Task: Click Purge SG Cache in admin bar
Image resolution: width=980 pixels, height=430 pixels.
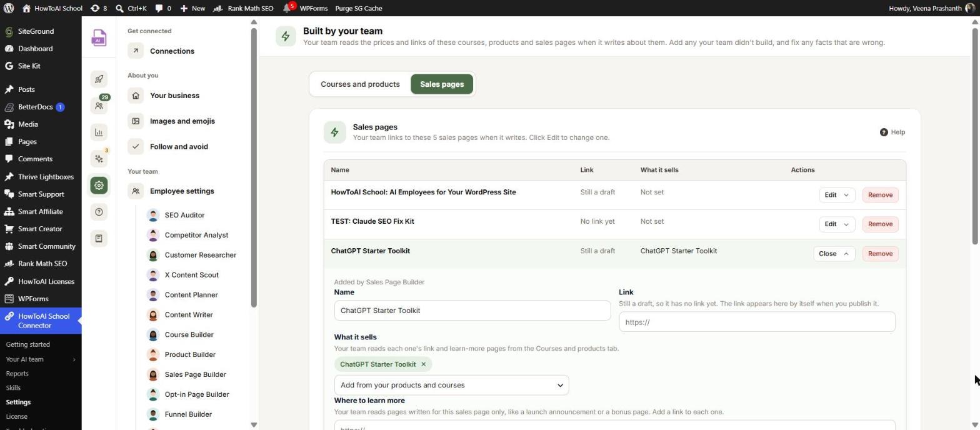Action: [x=358, y=8]
